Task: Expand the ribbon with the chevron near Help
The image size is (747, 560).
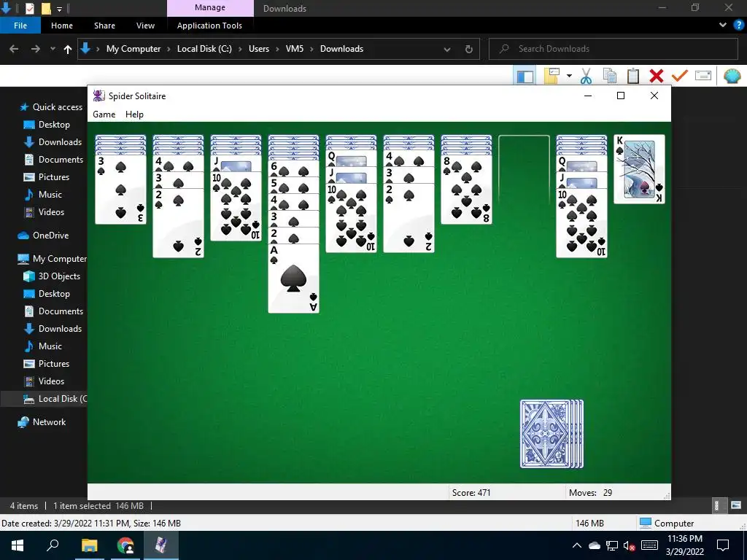Action: (723, 26)
